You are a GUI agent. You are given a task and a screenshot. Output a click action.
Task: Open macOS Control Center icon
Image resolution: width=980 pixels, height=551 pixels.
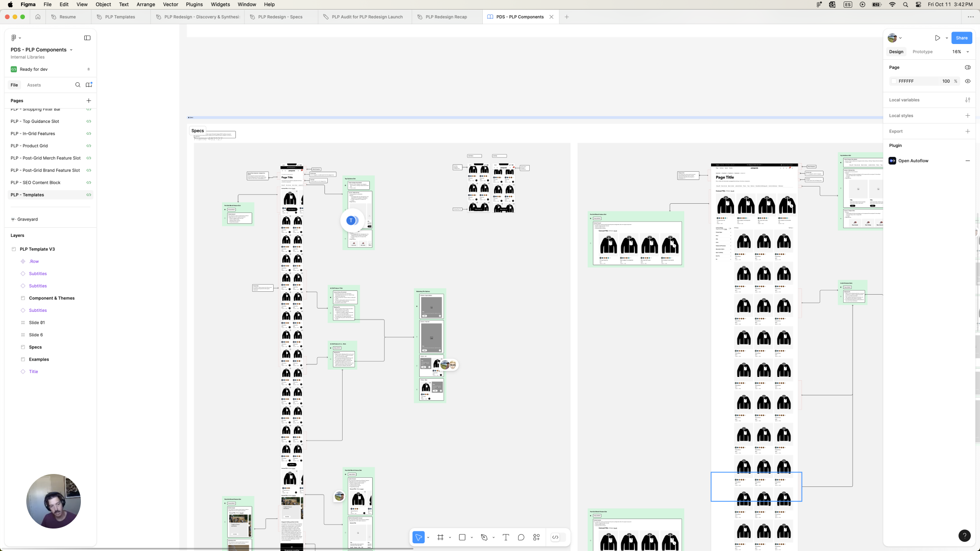[918, 4]
